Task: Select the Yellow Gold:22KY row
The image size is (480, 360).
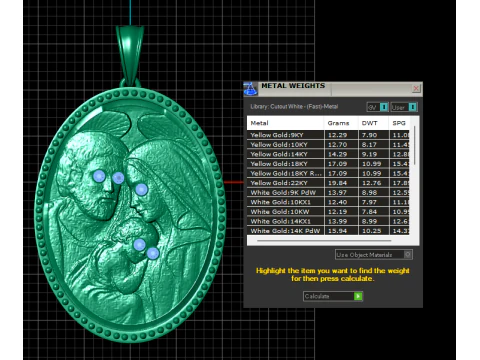Action: pyautogui.click(x=328, y=183)
